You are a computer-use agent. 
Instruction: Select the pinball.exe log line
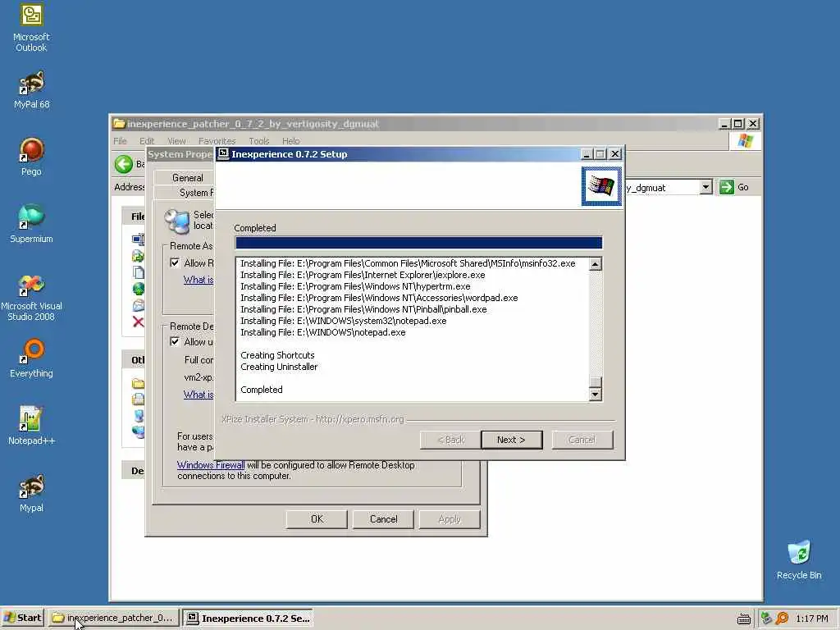(363, 309)
